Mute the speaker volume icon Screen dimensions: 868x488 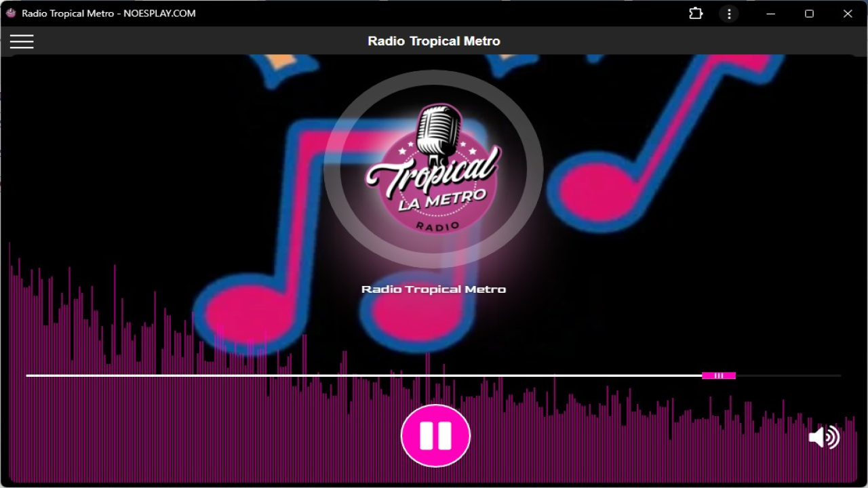(x=825, y=437)
